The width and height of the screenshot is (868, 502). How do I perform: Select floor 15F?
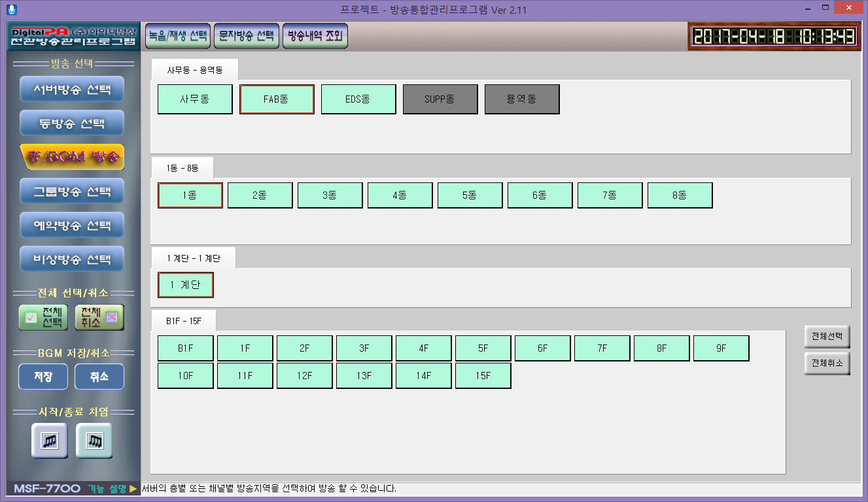(x=483, y=376)
